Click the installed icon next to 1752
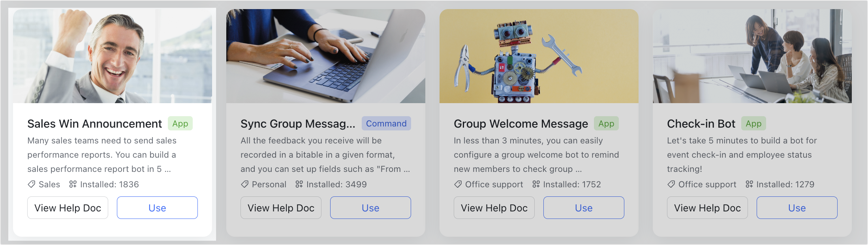Screen dimensions: 868x245 coord(536,184)
